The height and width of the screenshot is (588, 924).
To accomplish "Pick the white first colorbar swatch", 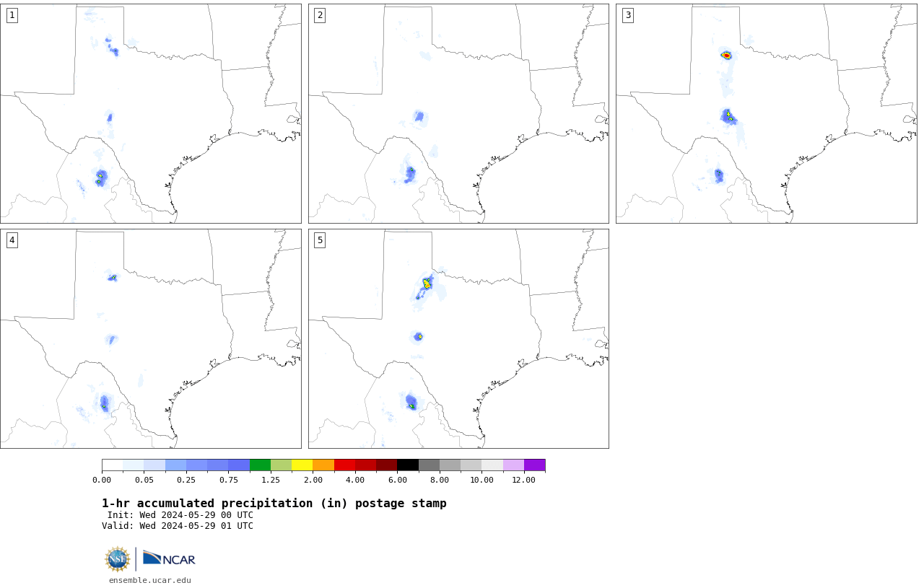I will (113, 465).
